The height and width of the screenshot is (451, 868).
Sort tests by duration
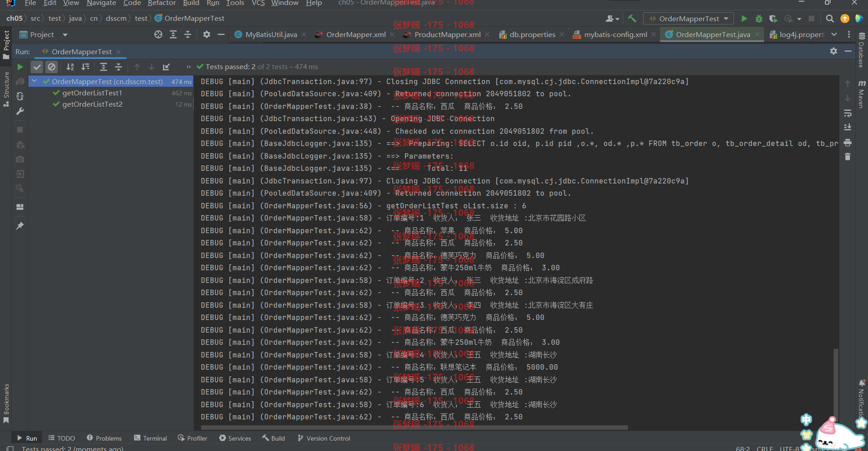[85, 67]
